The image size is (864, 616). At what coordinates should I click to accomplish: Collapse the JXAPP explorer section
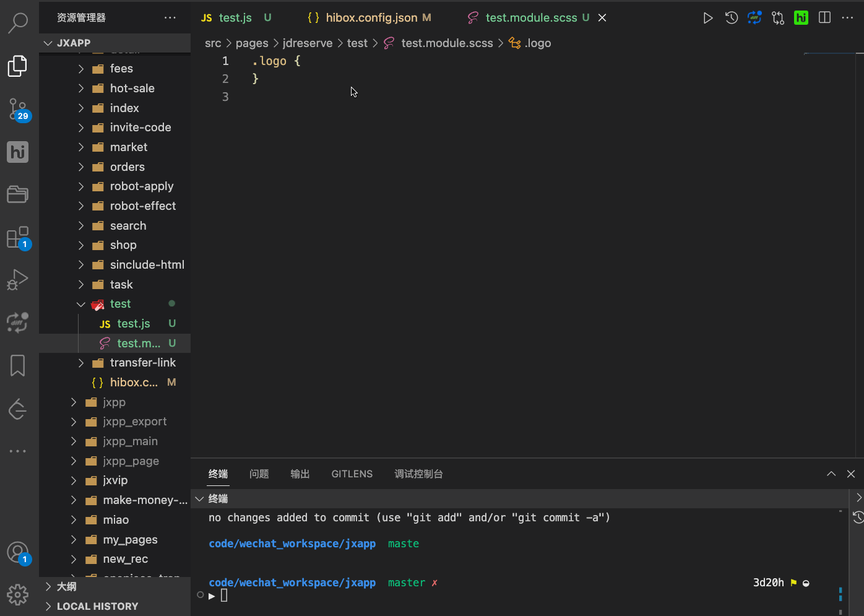(114, 43)
